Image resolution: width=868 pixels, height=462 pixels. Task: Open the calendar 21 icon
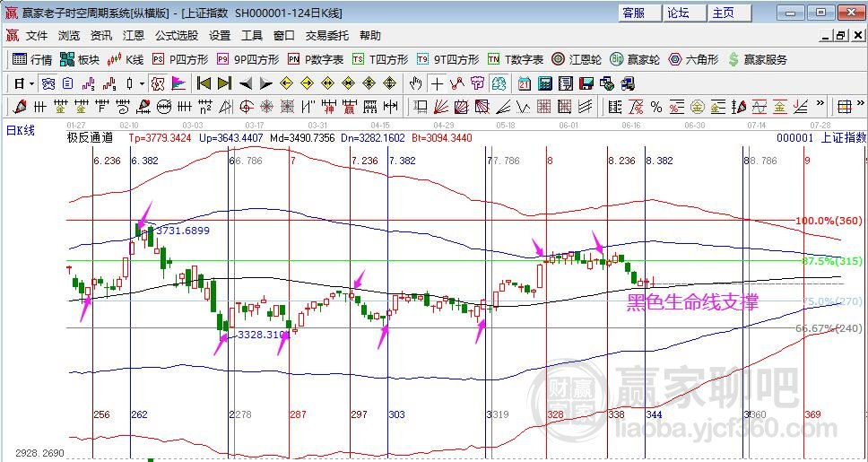point(525,84)
